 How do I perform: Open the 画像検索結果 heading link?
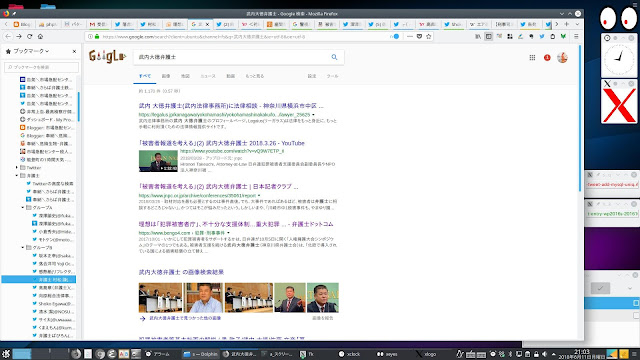181,272
